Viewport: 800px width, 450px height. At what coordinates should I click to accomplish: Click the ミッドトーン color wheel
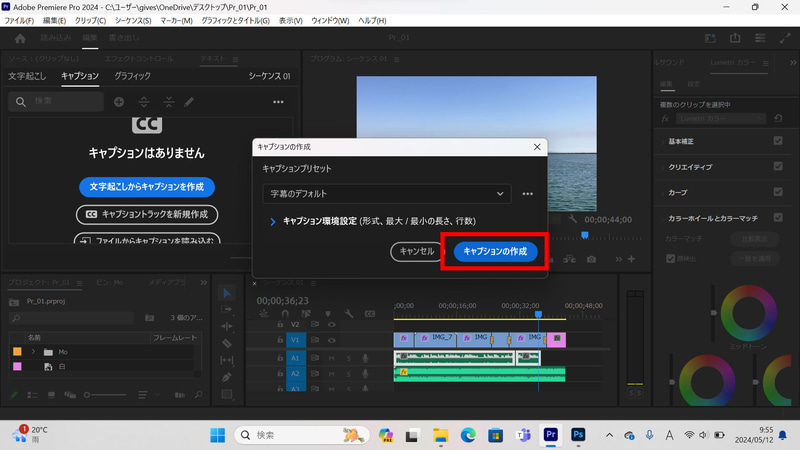[748, 313]
